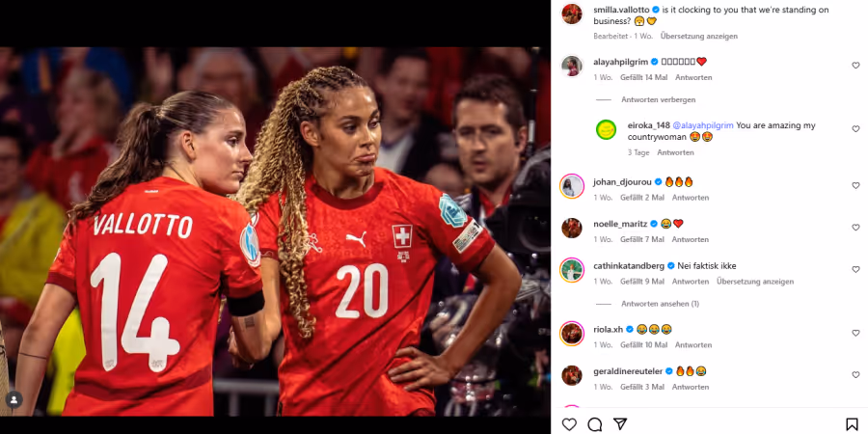Open johan_djourou avatar with story ring
The width and height of the screenshot is (868, 434).
572,186
